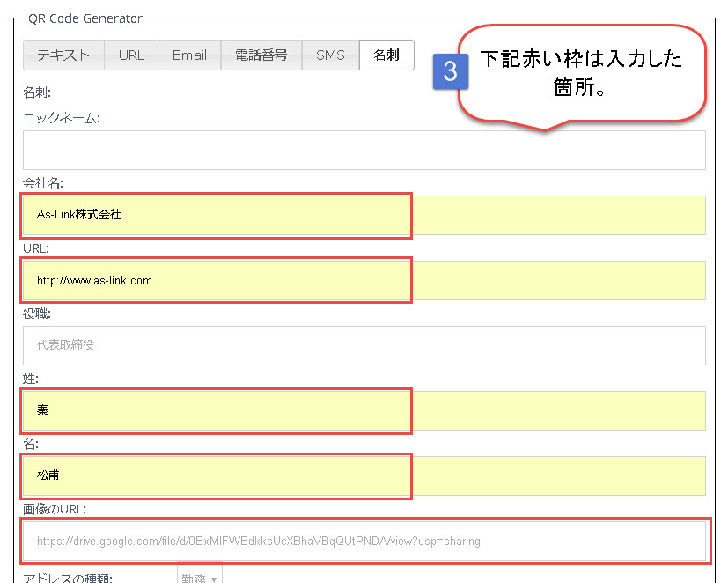Open the URL tab

(131, 55)
